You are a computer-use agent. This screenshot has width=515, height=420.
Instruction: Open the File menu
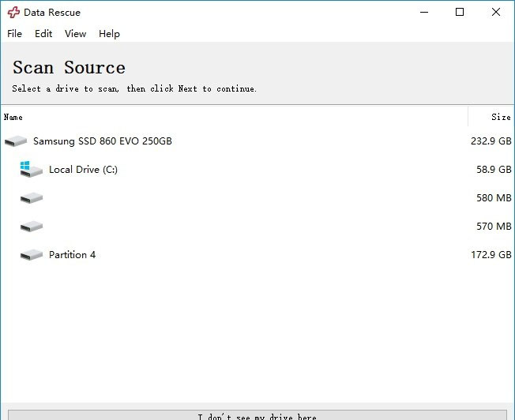[14, 33]
